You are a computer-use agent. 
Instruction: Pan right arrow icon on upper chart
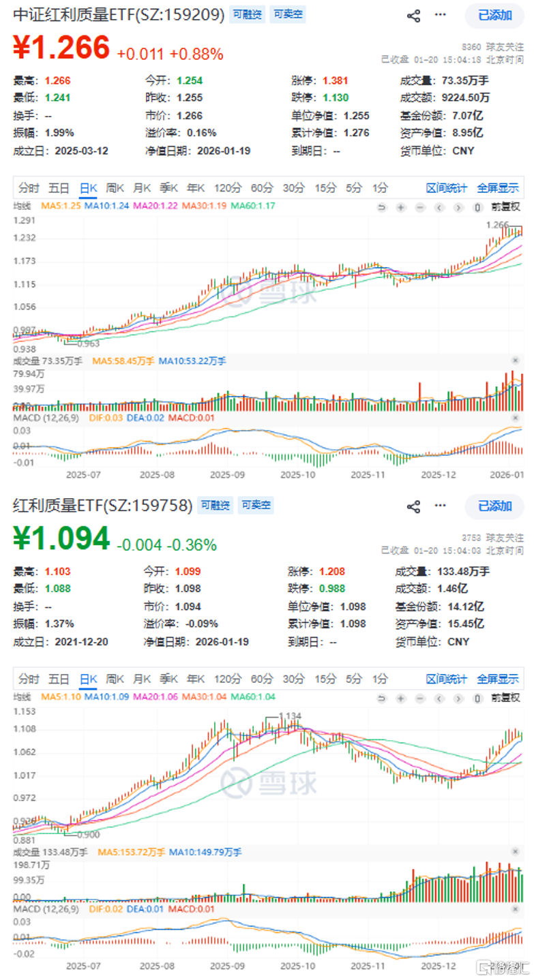(x=458, y=207)
